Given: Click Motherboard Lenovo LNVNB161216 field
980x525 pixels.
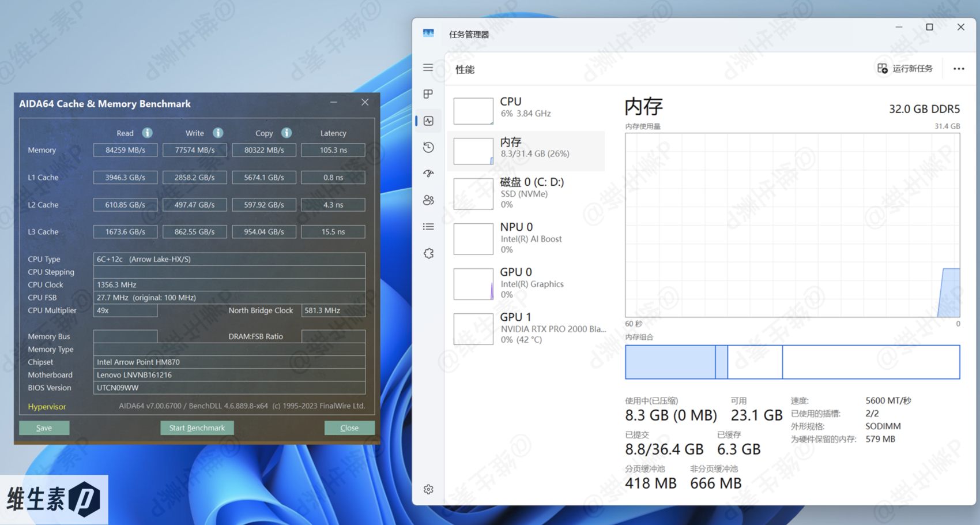Looking at the screenshot, I should pyautogui.click(x=229, y=375).
